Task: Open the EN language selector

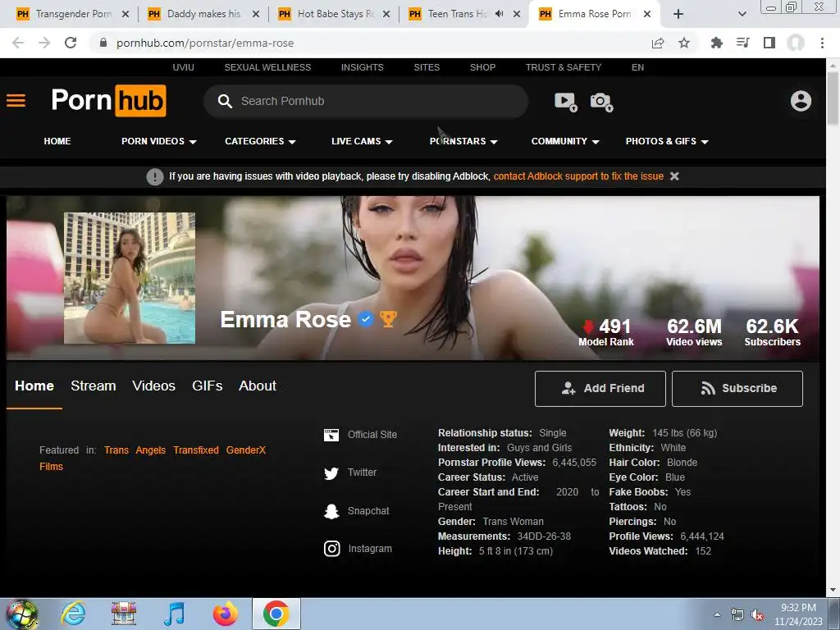Action: tap(637, 67)
